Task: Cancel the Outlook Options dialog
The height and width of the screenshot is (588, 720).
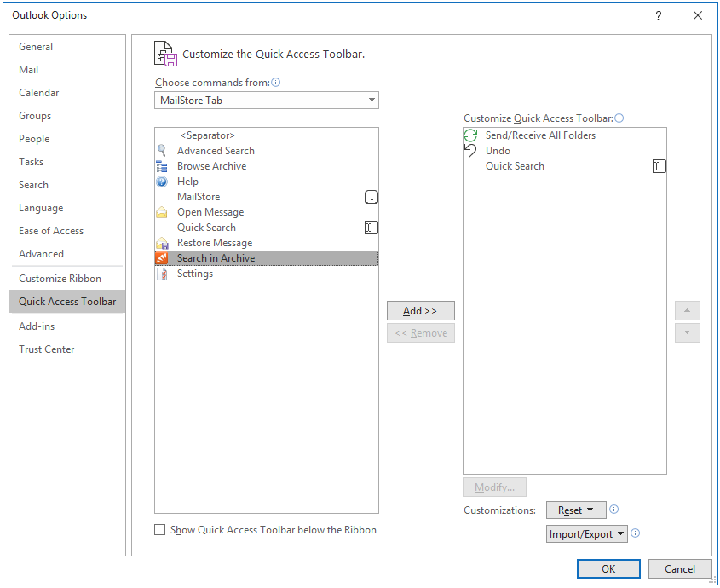Action: point(680,568)
